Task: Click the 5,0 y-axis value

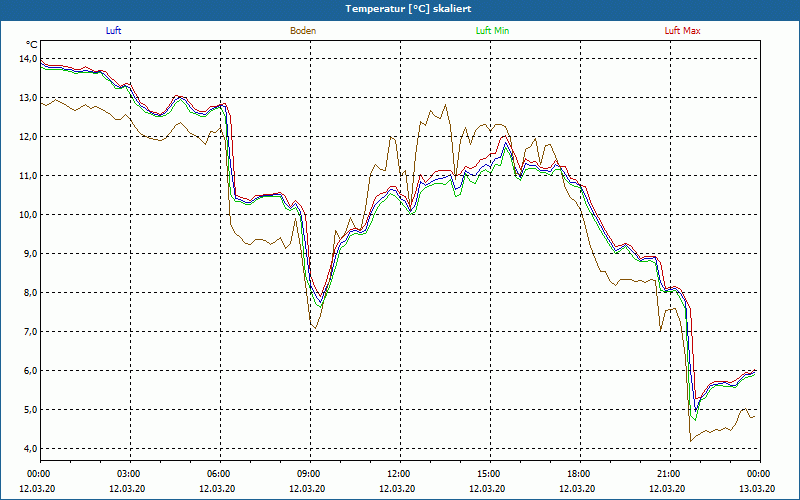Action: coord(30,410)
